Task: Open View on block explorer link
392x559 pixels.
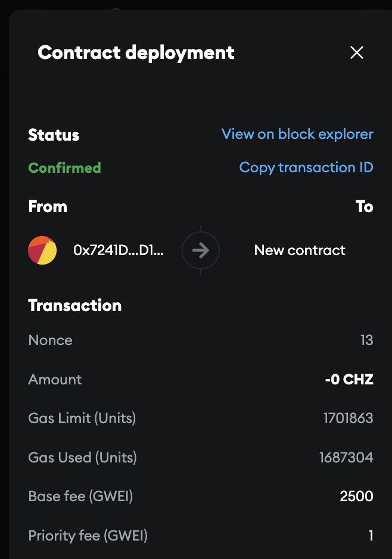Action: click(x=297, y=134)
